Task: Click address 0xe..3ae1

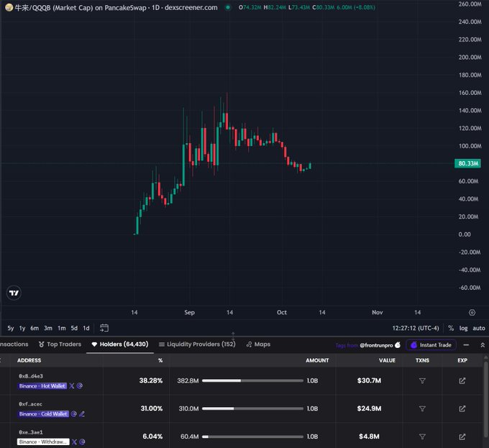Action: click(30, 432)
